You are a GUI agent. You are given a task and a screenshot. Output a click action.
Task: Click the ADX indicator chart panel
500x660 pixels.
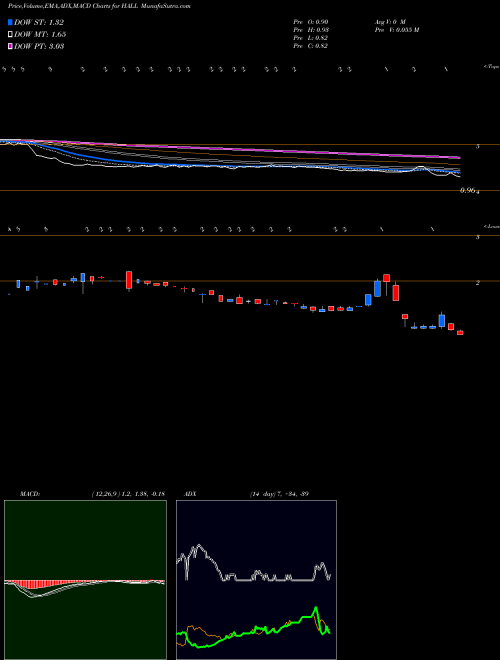tap(256, 580)
